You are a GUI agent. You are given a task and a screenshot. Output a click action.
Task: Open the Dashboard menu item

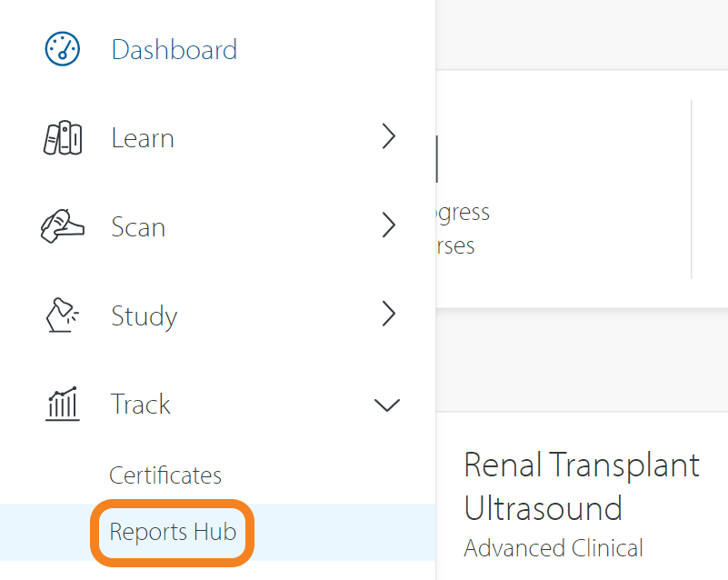[174, 50]
